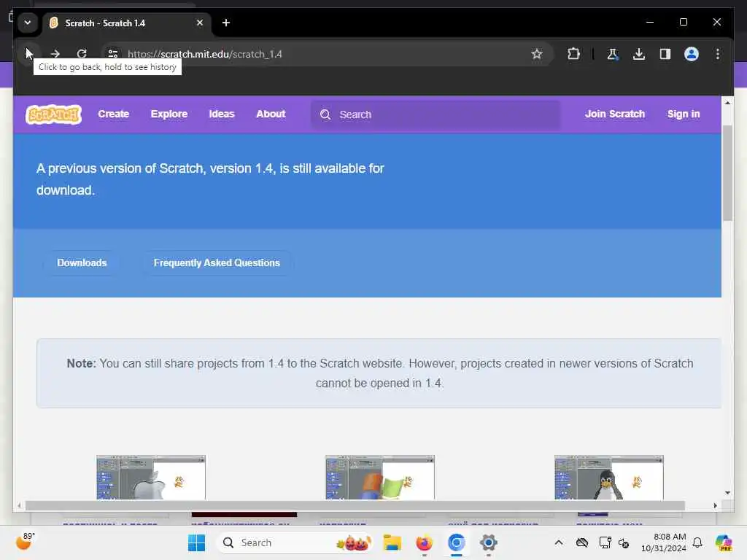Click the vertical scrollbar thumb

pos(727,173)
